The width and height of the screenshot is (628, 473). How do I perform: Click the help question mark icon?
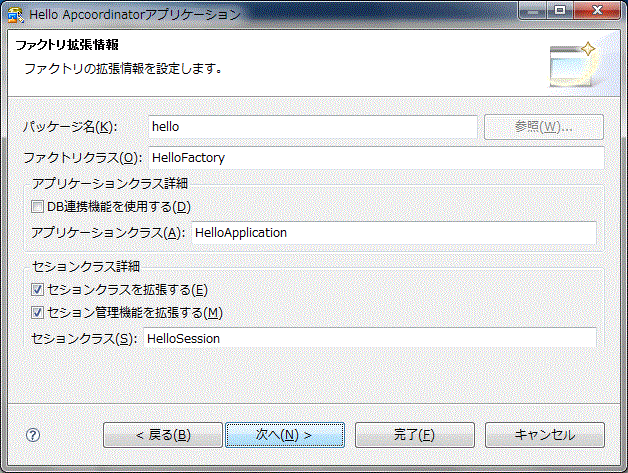tap(33, 435)
